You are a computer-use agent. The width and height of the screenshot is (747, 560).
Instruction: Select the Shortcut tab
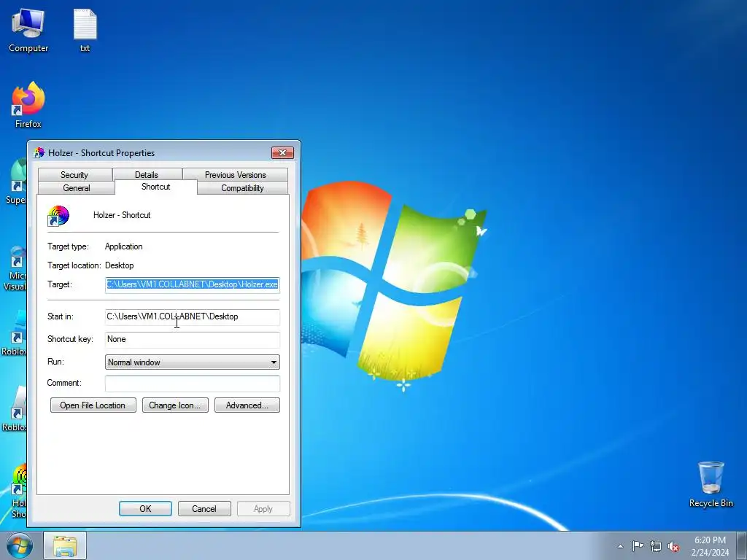point(156,187)
